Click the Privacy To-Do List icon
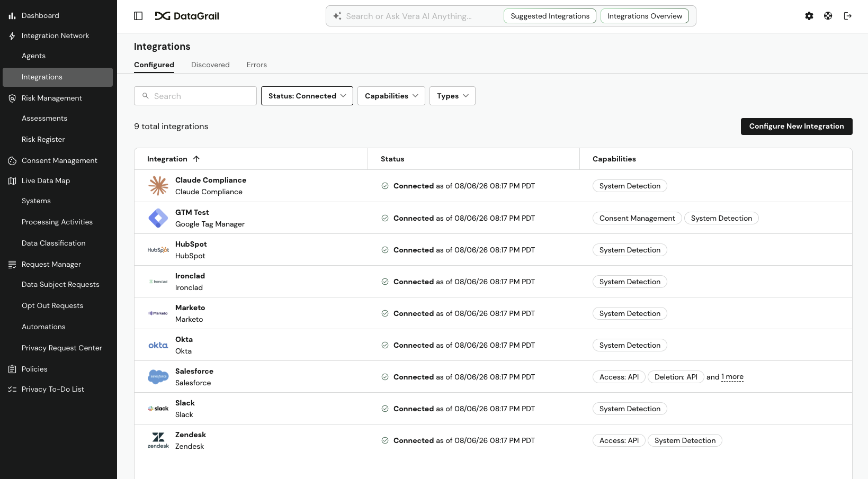 [12, 390]
